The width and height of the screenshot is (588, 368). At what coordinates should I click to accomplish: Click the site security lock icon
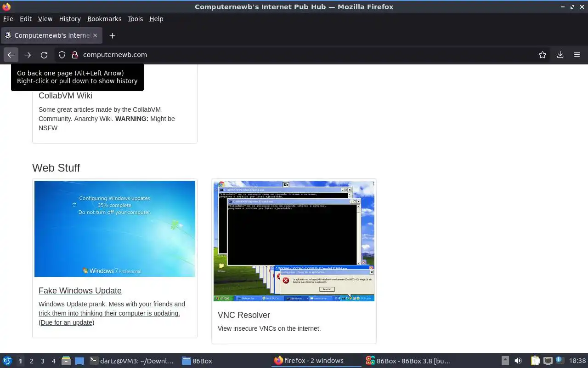[75, 55]
